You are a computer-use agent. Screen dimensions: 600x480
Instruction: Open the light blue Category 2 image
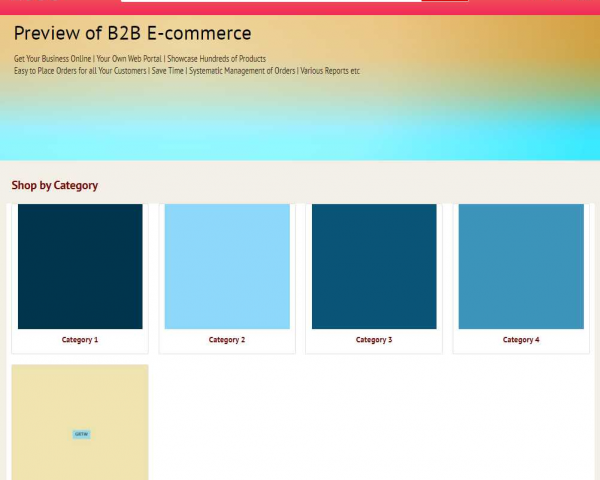227,266
